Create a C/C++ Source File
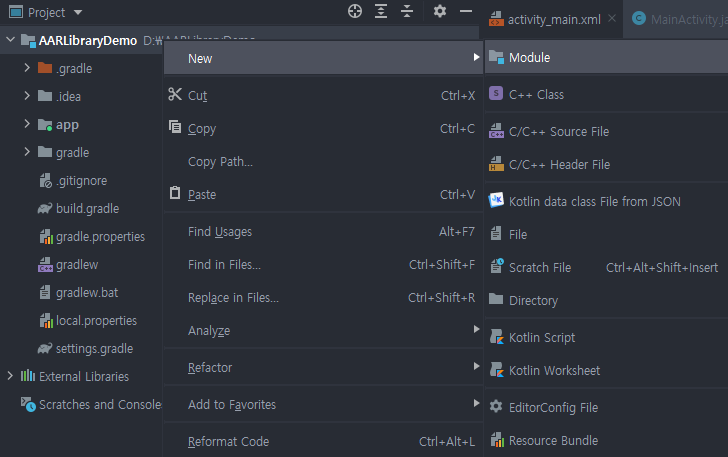This screenshot has height=457, width=728. [606, 131]
